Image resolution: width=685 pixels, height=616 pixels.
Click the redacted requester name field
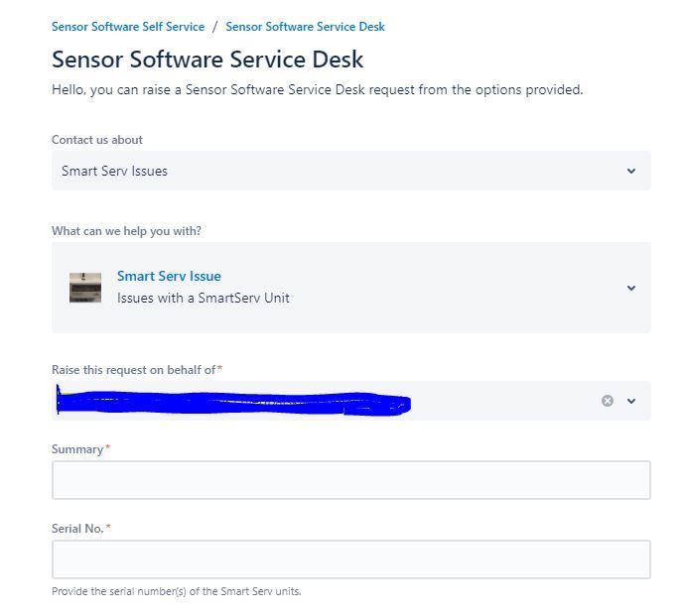tap(233, 402)
